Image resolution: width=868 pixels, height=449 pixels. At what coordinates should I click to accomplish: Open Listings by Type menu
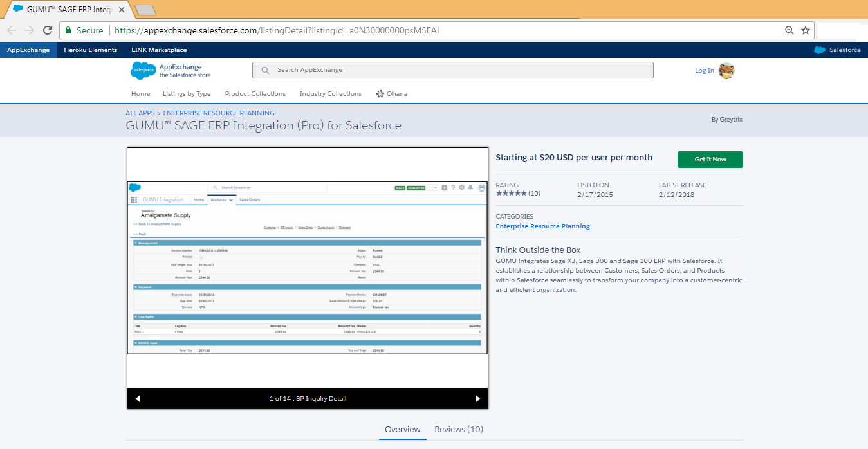[187, 94]
